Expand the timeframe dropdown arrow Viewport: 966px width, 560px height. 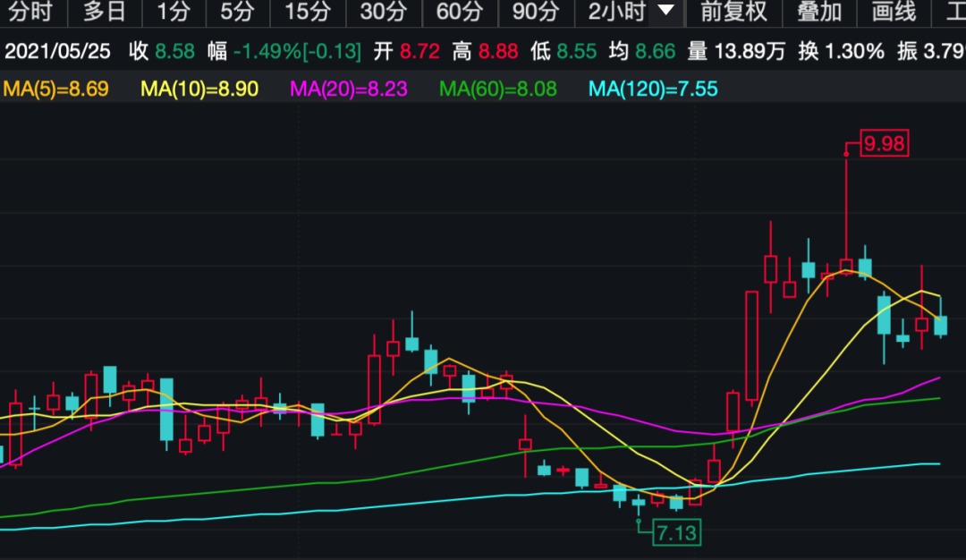tap(666, 12)
